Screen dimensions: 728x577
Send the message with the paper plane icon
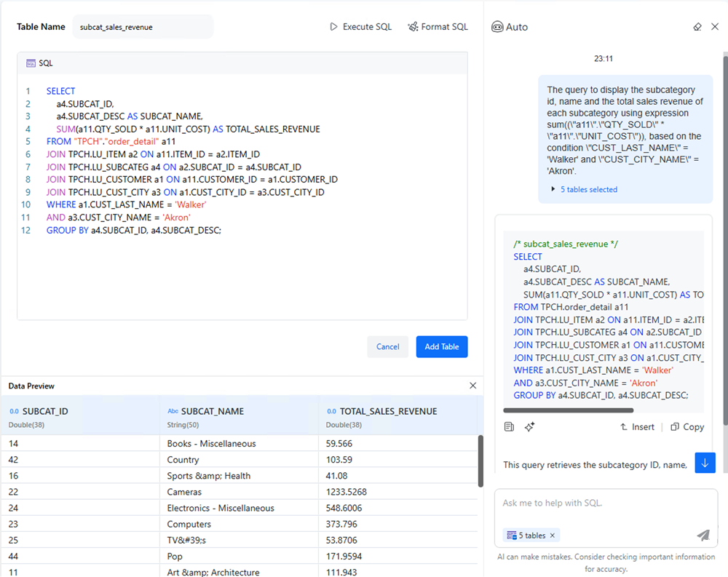point(703,536)
